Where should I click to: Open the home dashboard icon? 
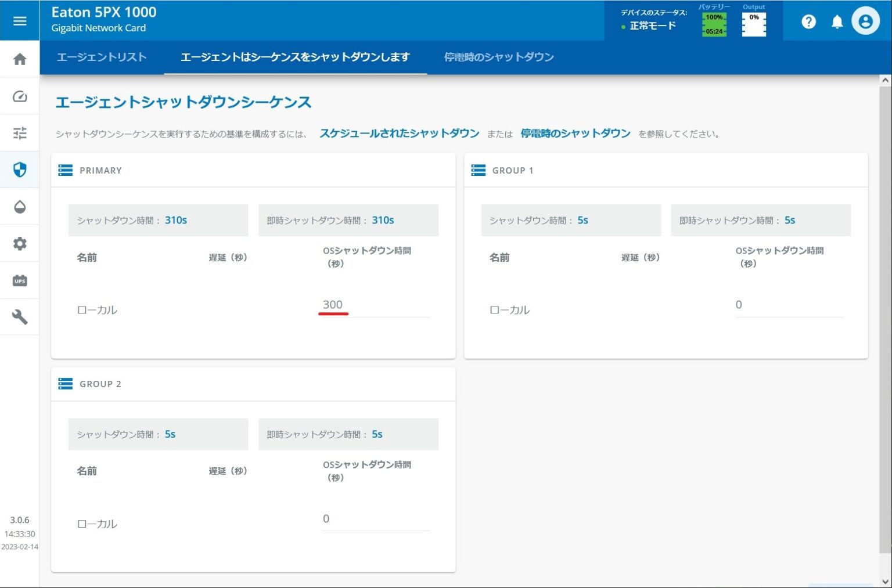20,59
